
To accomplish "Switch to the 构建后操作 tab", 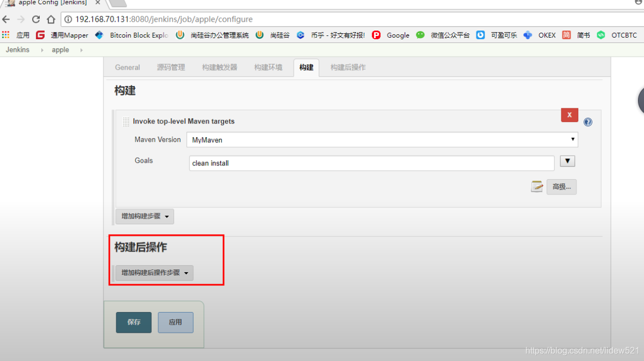I will [x=348, y=68].
